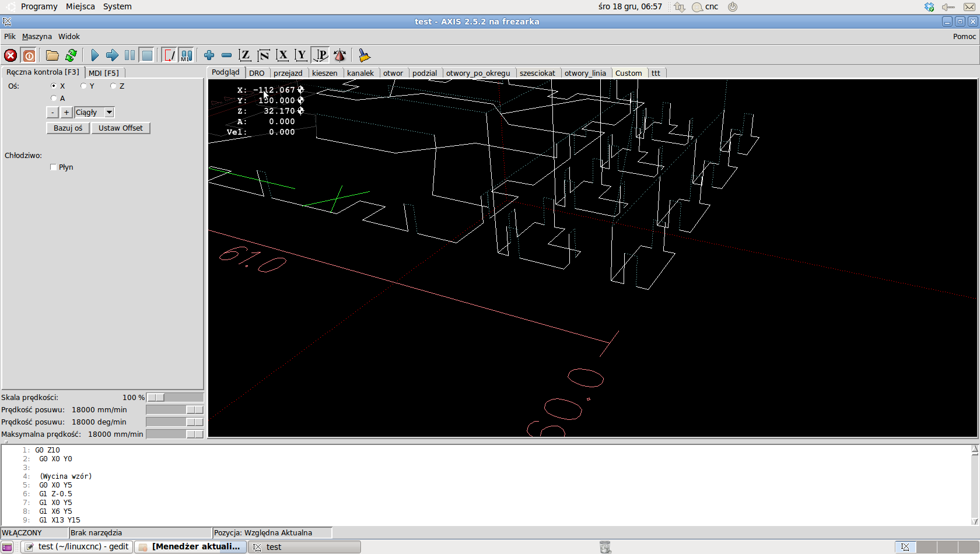Open the kieszen tab
980x554 pixels.
[x=325, y=73]
